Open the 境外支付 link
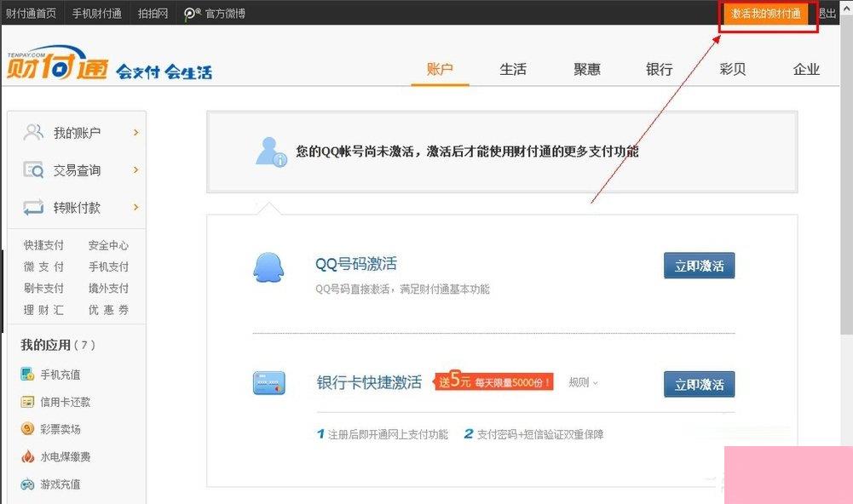Image resolution: width=853 pixels, height=504 pixels. (x=108, y=288)
